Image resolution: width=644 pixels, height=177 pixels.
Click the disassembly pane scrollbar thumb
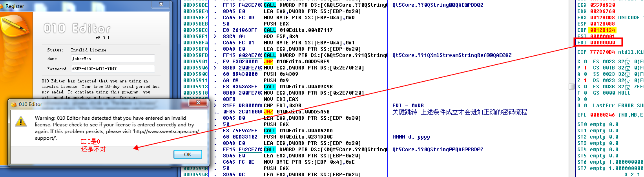coord(571,86)
